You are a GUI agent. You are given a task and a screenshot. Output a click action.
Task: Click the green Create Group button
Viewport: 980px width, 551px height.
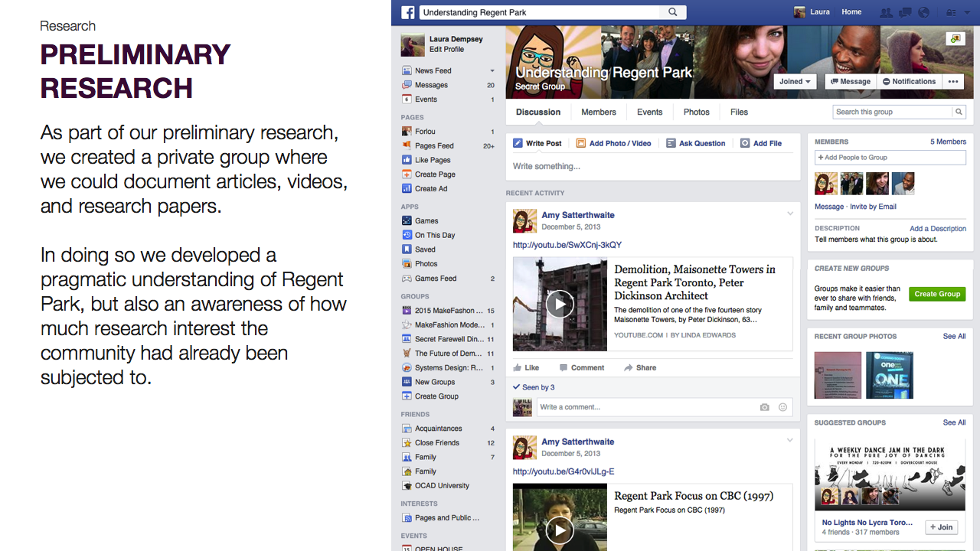[x=937, y=294]
